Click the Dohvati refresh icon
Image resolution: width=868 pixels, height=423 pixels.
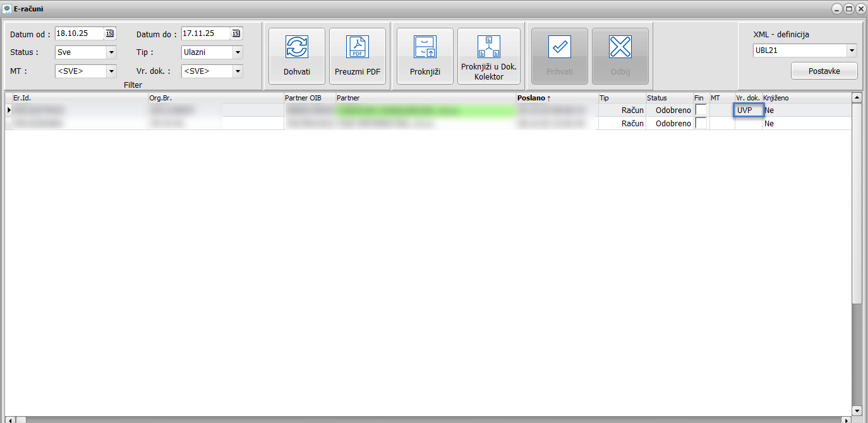point(296,47)
